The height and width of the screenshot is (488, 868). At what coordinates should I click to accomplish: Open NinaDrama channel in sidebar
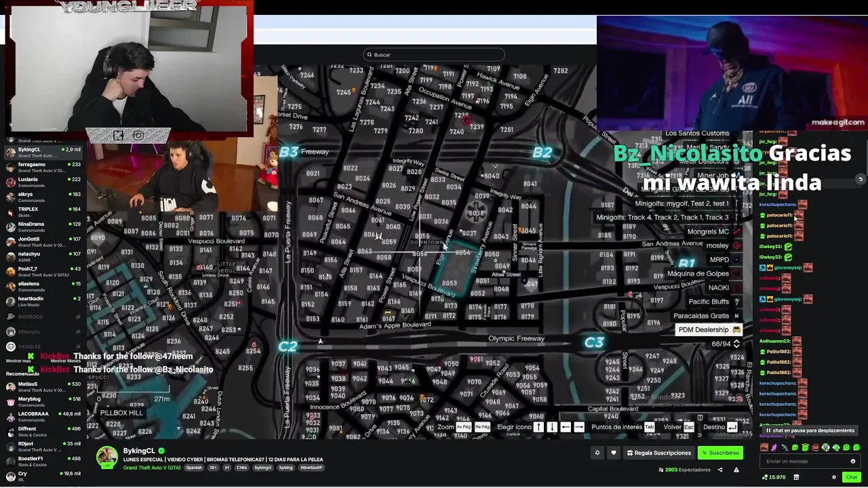coord(43,227)
